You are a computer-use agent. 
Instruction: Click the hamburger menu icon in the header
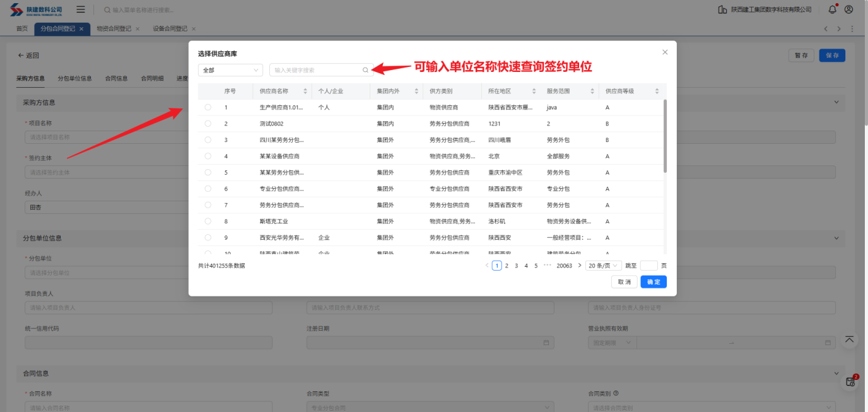coord(81,9)
